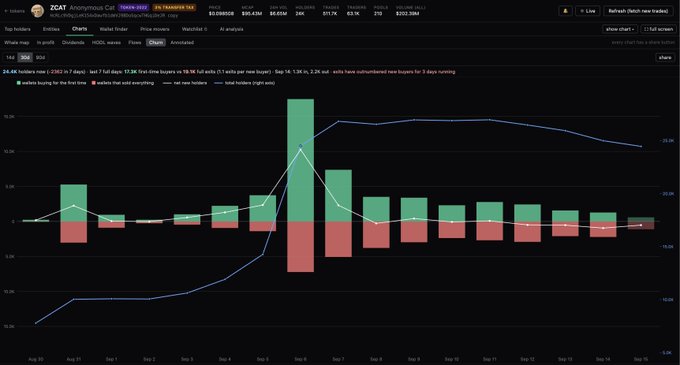
Task: Click the net new holders point on Sep 6
Action: [x=301, y=150]
